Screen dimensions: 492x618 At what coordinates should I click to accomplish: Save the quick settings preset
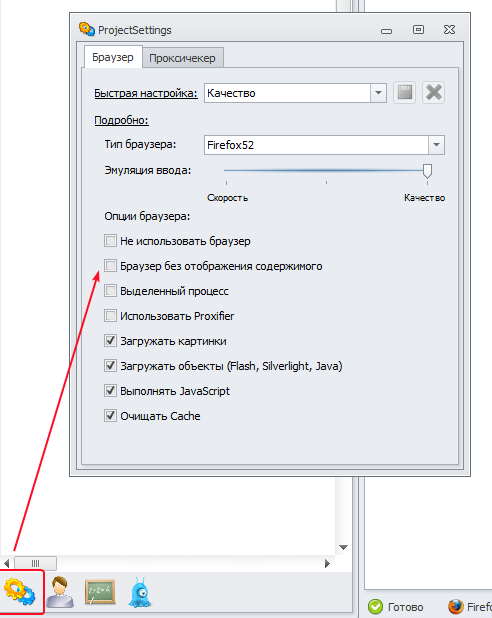coord(404,93)
